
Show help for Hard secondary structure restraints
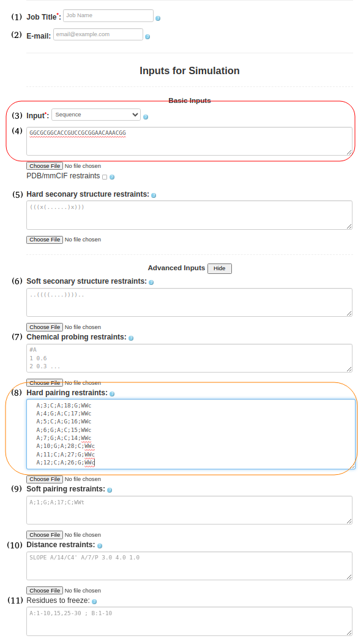tap(154, 195)
